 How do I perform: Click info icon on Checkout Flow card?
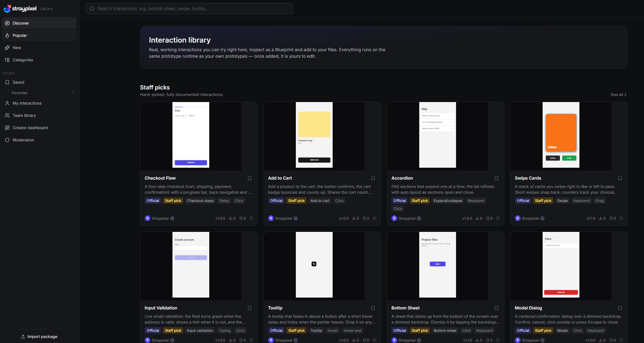click(251, 218)
